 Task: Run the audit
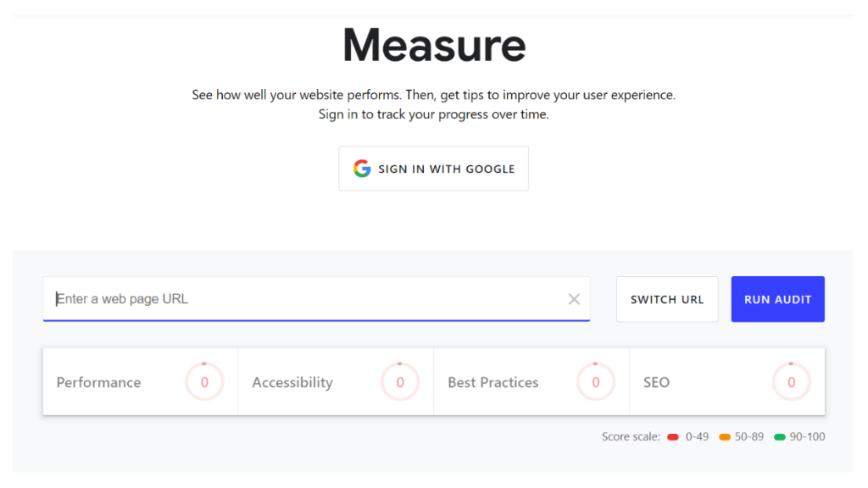point(778,299)
